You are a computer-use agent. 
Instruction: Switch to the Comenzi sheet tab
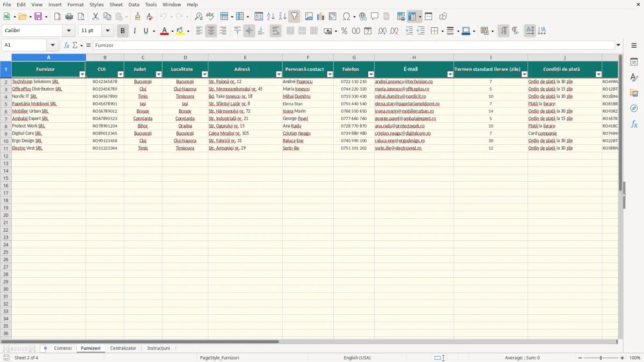(63, 348)
